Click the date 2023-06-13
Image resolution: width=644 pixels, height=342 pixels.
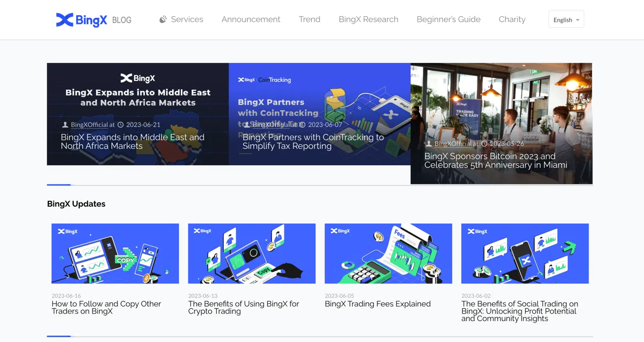[203, 296]
